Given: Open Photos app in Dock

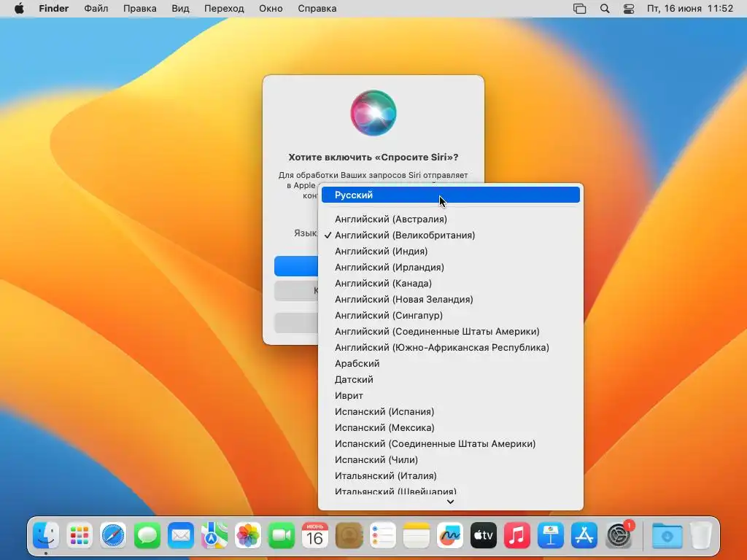Looking at the screenshot, I should 248,536.
